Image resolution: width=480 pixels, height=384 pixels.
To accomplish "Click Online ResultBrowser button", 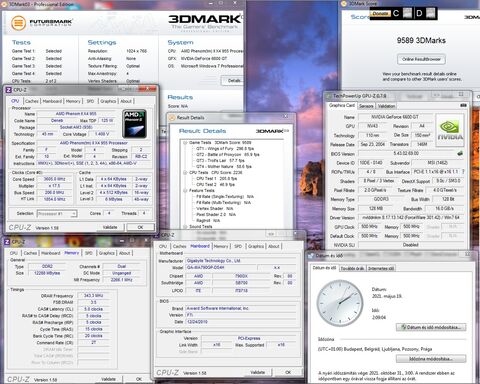I will [x=421, y=59].
